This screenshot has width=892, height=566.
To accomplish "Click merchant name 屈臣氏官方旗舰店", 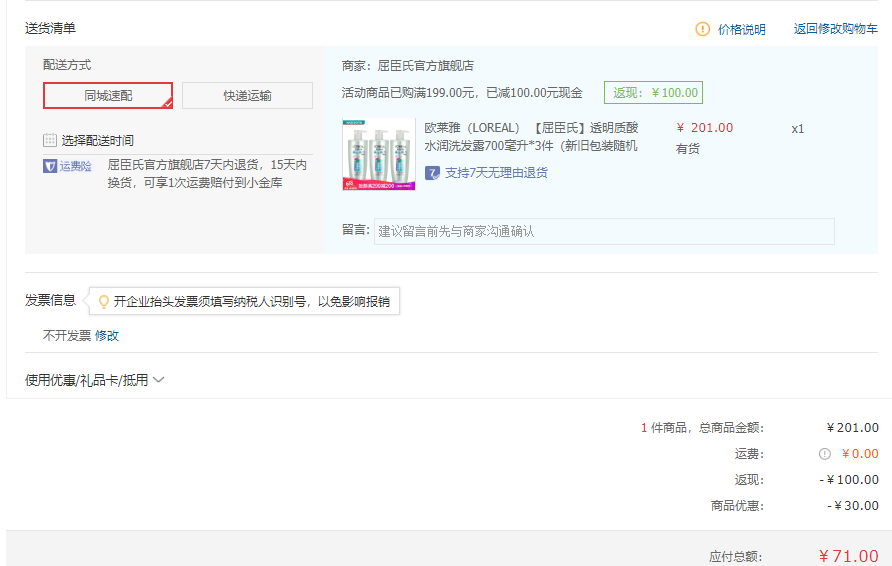I will (x=426, y=66).
